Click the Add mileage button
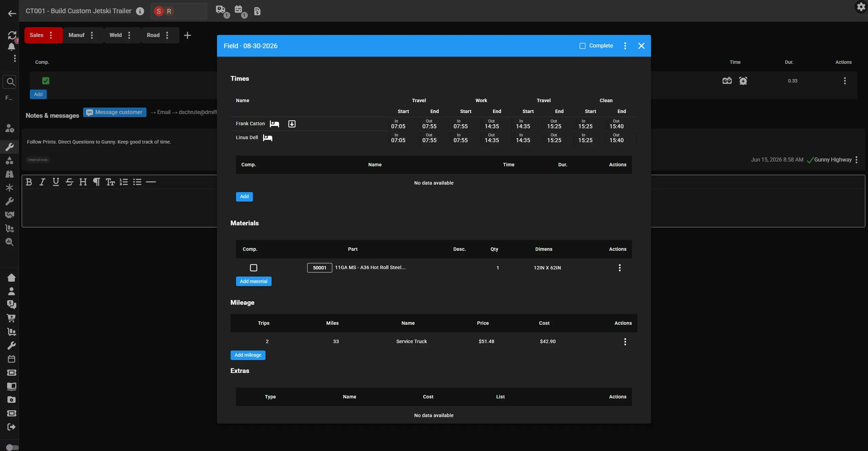The height and width of the screenshot is (451, 868). pos(248,355)
